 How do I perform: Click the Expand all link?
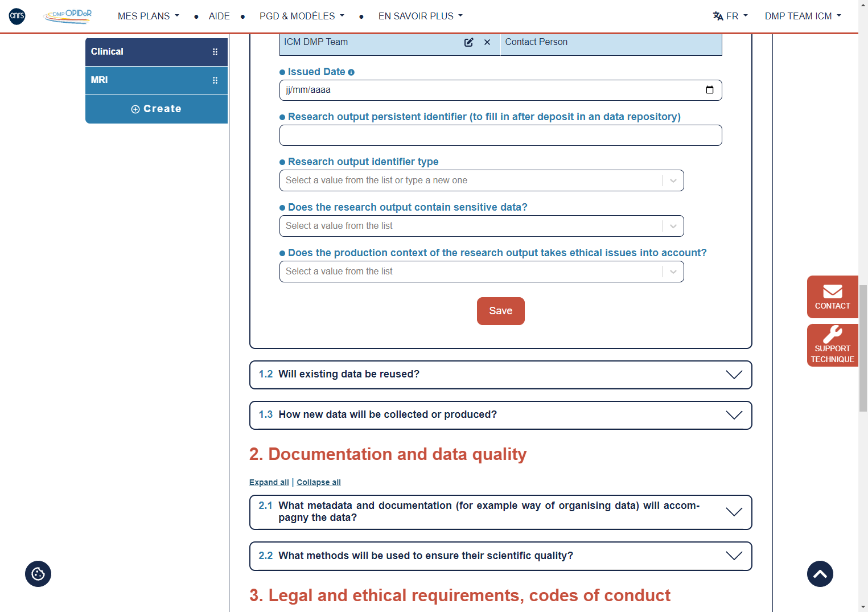pyautogui.click(x=269, y=482)
